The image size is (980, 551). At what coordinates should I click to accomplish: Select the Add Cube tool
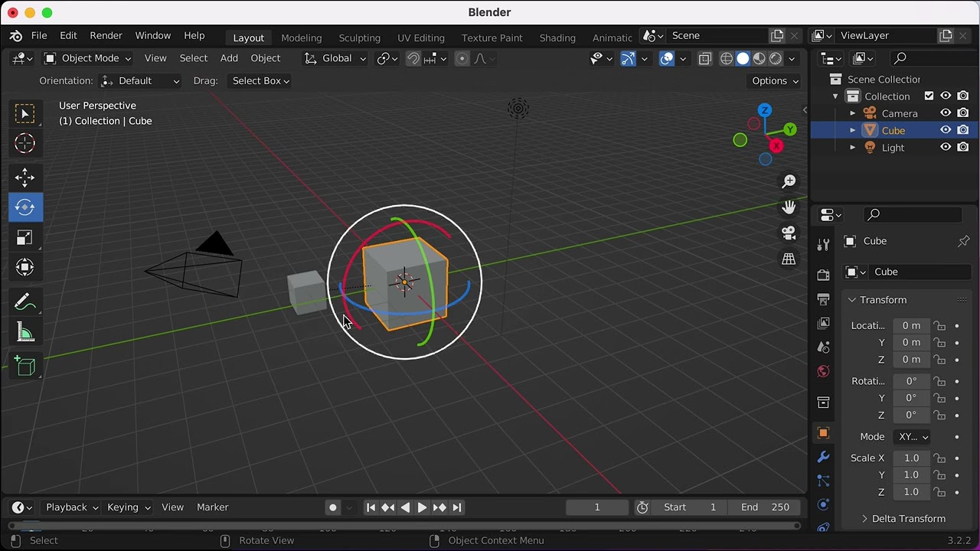(24, 367)
